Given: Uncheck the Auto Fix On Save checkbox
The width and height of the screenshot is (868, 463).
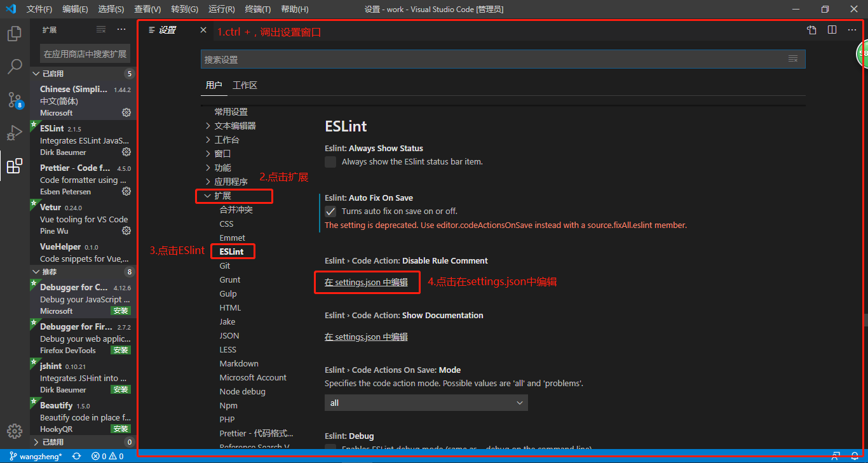Looking at the screenshot, I should tap(330, 211).
